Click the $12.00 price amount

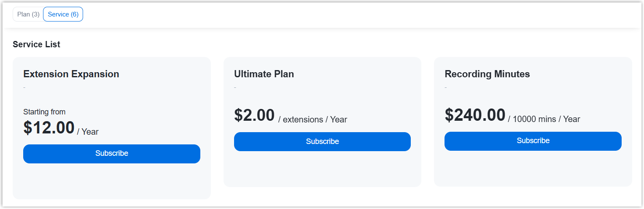pos(49,128)
